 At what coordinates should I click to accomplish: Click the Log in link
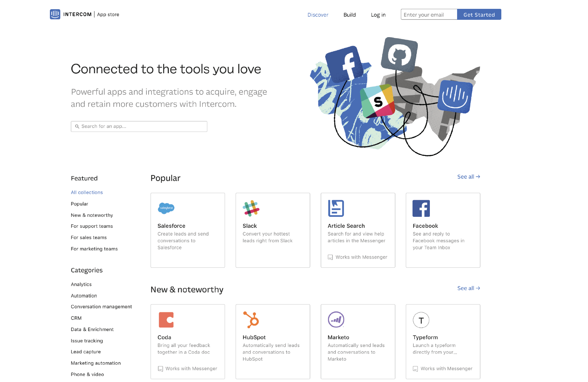pyautogui.click(x=378, y=15)
